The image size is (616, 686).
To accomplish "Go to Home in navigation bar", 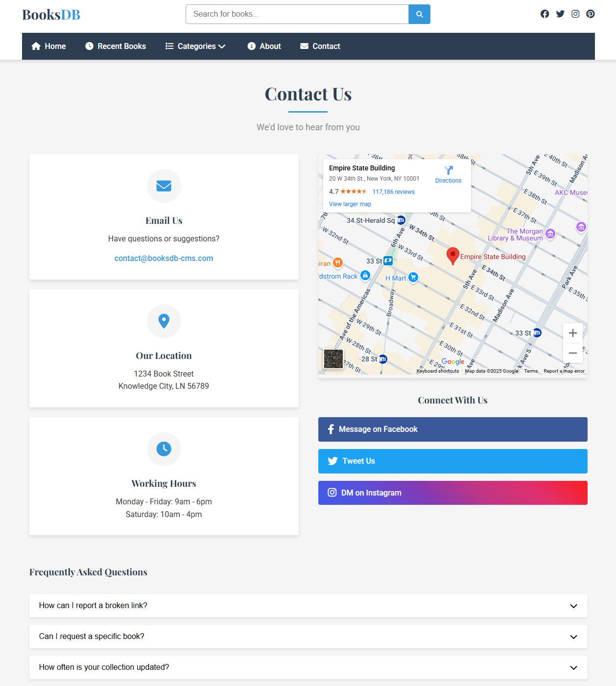I will 48,46.
